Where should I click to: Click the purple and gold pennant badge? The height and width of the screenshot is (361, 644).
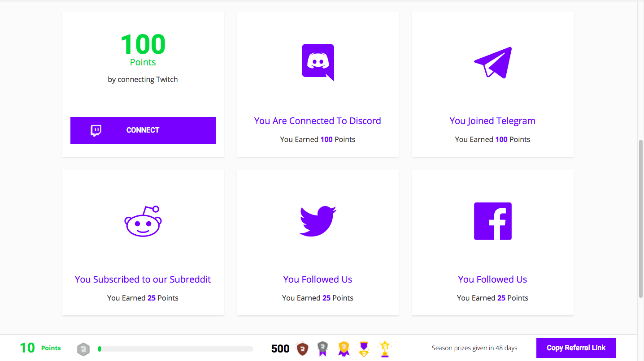[x=364, y=348]
